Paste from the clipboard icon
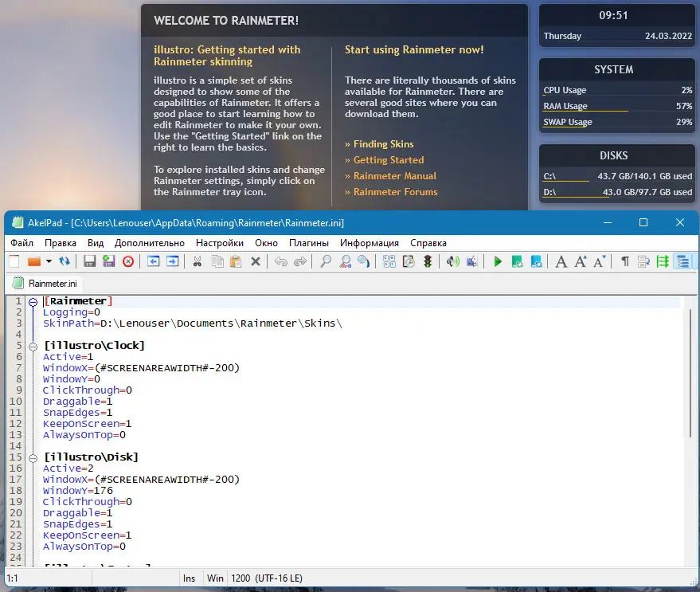The width and height of the screenshot is (700, 592). pos(236,261)
